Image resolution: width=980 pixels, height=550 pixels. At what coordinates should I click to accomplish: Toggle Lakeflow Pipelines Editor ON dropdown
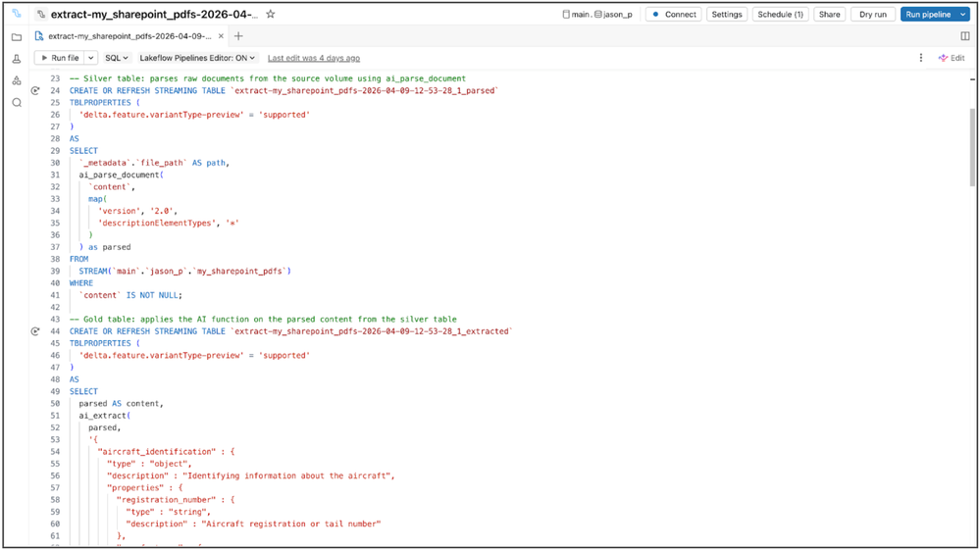[x=197, y=58]
